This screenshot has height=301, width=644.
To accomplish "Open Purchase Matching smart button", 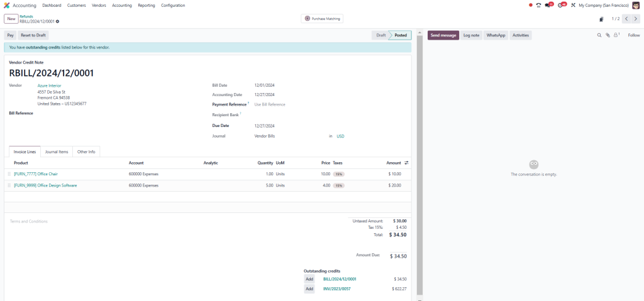I will click(322, 19).
